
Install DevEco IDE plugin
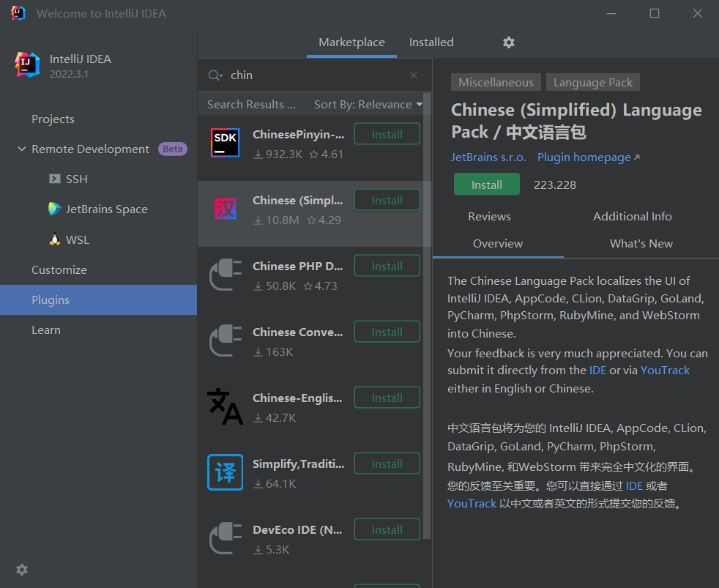click(x=387, y=529)
